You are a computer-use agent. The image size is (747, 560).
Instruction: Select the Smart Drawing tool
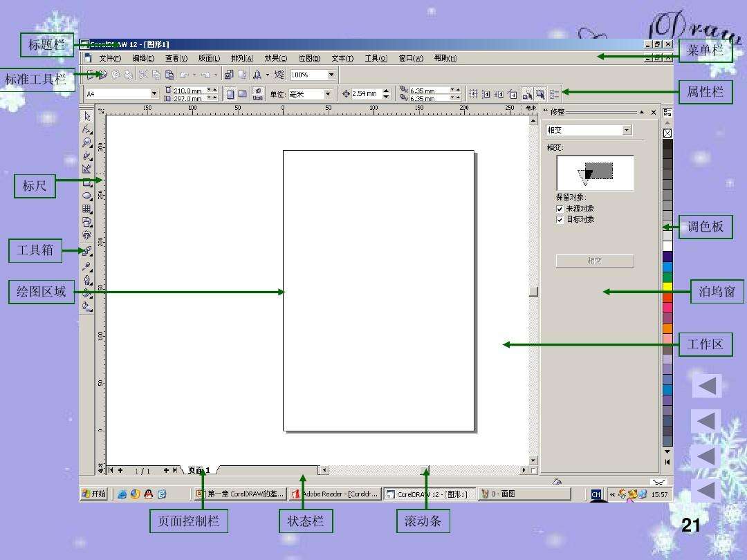(x=87, y=169)
